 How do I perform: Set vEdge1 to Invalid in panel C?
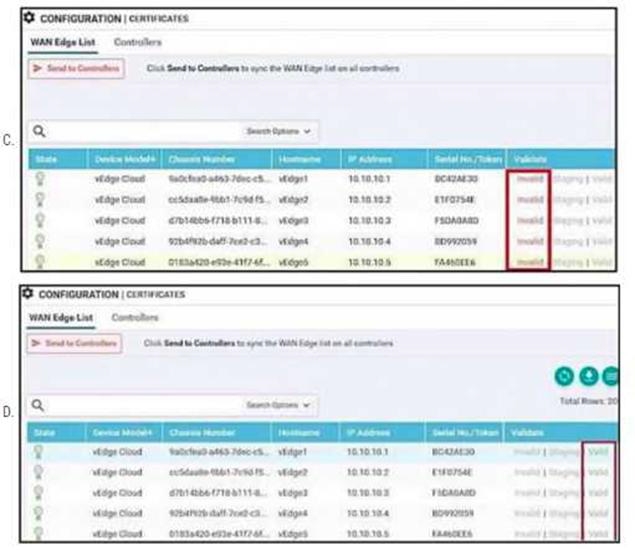(x=530, y=179)
